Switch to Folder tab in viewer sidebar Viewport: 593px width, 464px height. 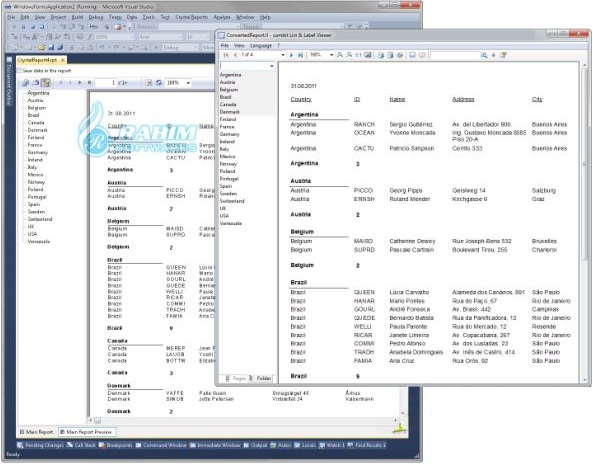click(261, 378)
